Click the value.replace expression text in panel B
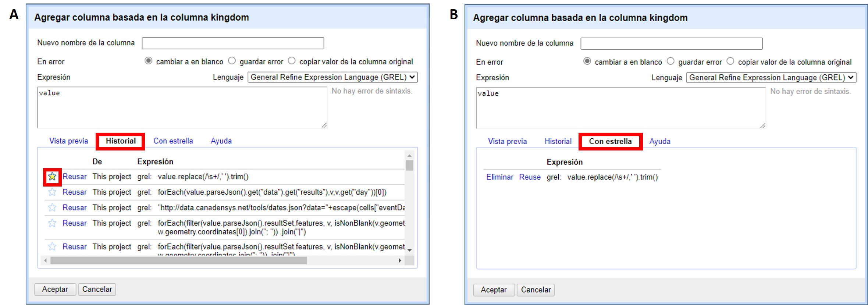Screen dimensions: 868x305 coord(612,177)
